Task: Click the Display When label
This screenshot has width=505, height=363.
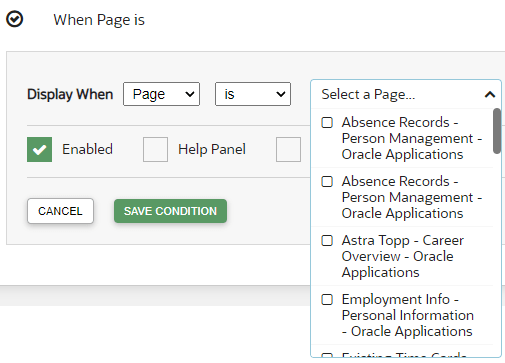Action: [70, 94]
